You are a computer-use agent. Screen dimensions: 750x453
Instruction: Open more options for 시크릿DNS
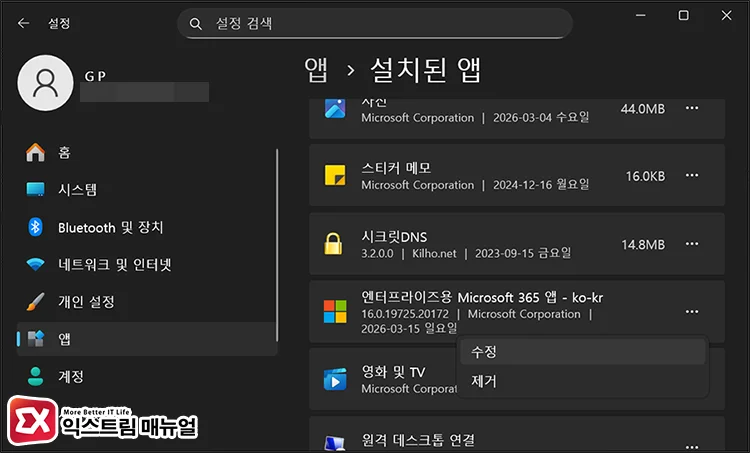[x=692, y=244]
